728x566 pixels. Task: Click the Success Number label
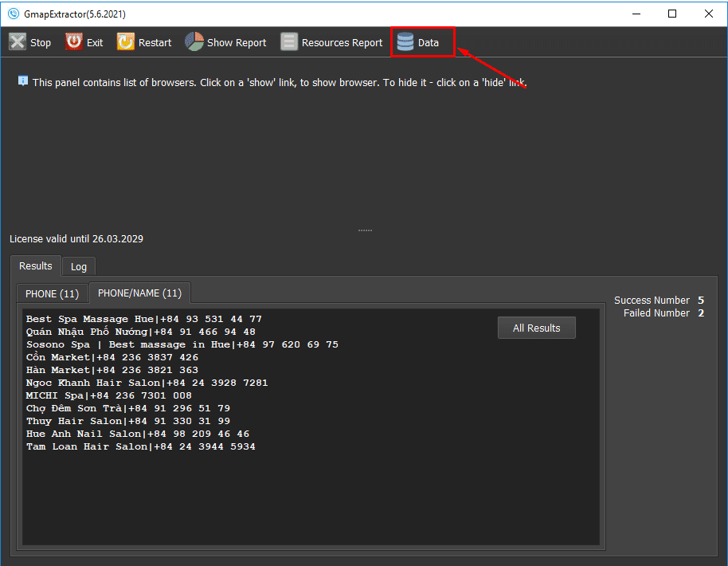(x=652, y=301)
